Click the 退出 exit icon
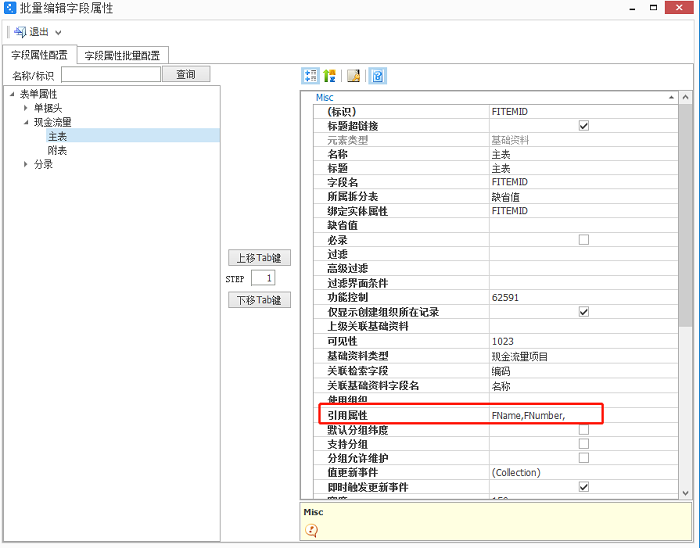Image resolution: width=700 pixels, height=548 pixels. [20, 32]
